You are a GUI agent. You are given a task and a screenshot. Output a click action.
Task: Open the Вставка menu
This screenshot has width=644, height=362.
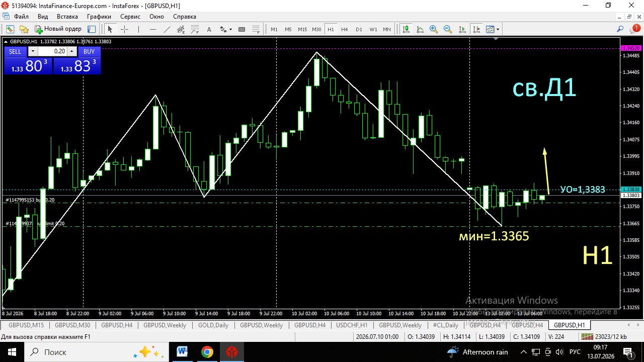67,17
